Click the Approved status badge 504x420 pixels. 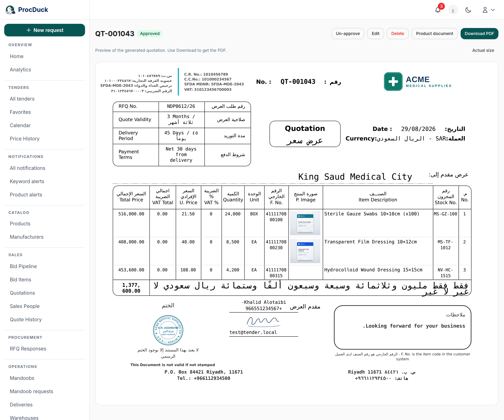click(150, 34)
